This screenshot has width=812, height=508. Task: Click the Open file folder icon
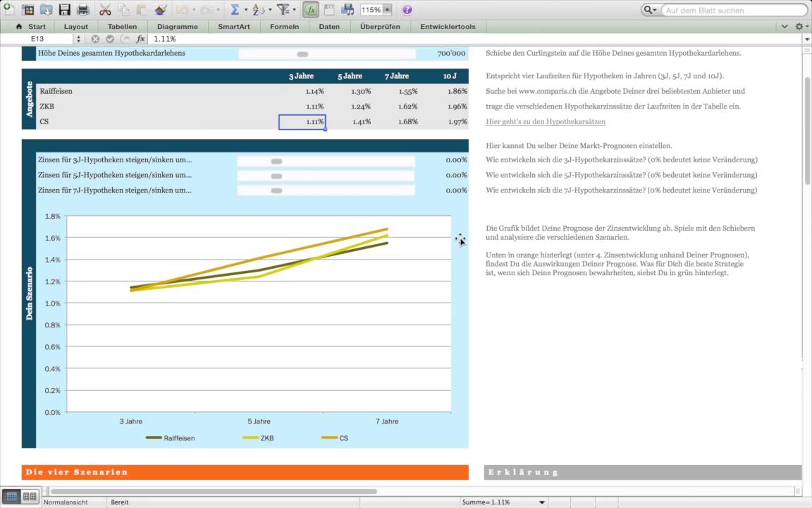(46, 9)
